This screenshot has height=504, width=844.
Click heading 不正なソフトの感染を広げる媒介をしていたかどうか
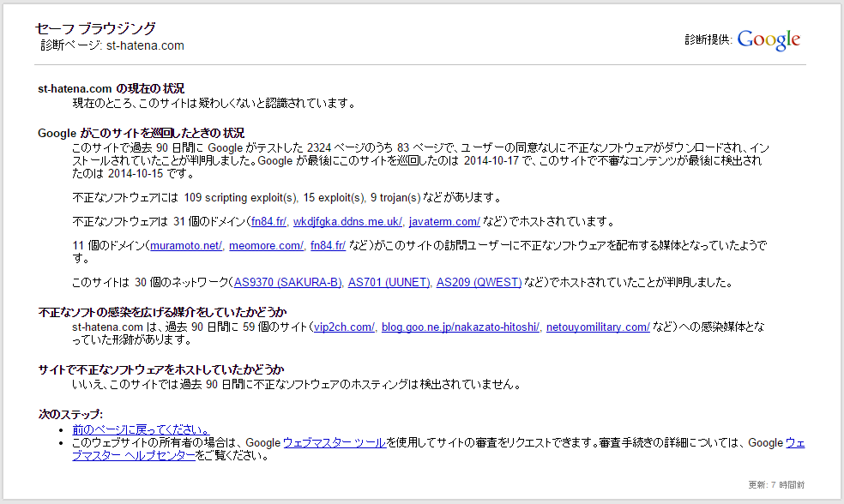tap(163, 312)
